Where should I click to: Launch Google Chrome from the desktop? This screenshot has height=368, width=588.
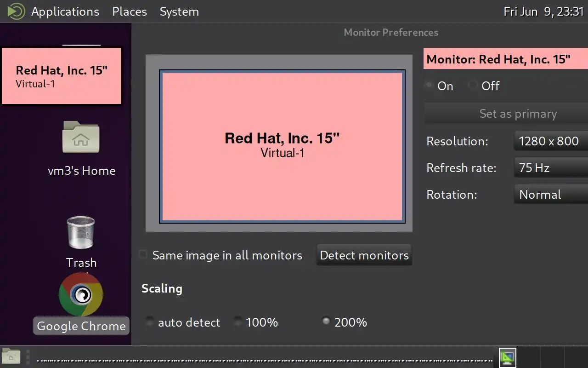tap(81, 295)
